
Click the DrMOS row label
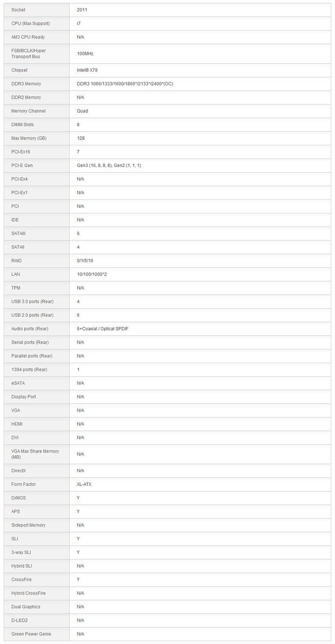click(x=19, y=498)
